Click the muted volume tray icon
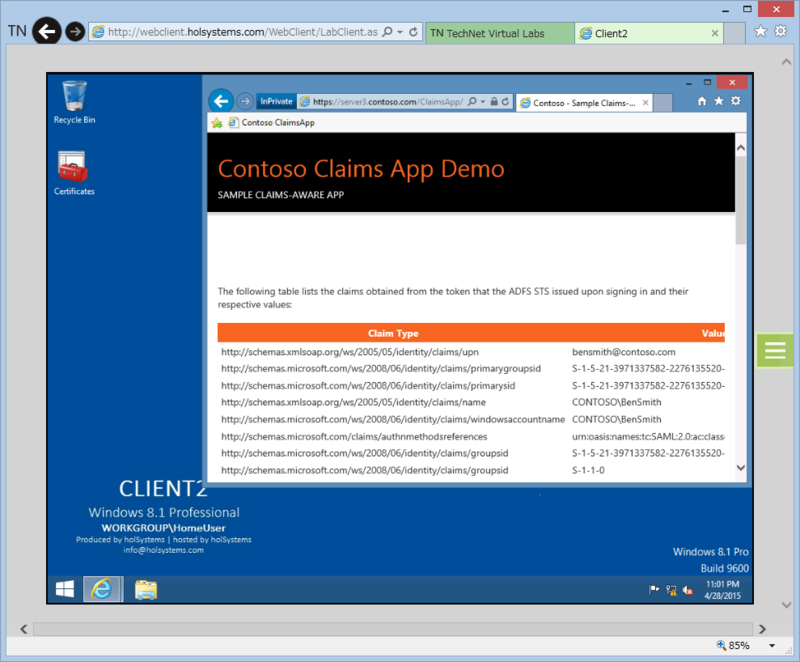 (688, 591)
